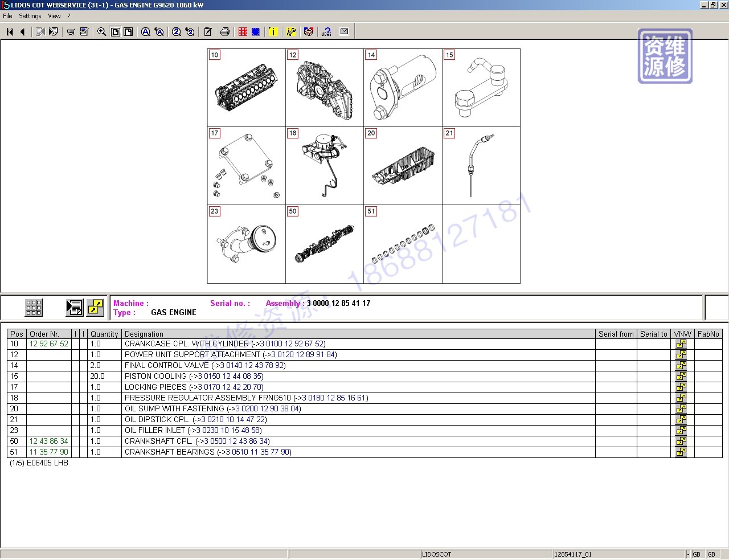This screenshot has height=560, width=729.
Task: Select thumbnail 50 crankshaft
Action: point(325,244)
